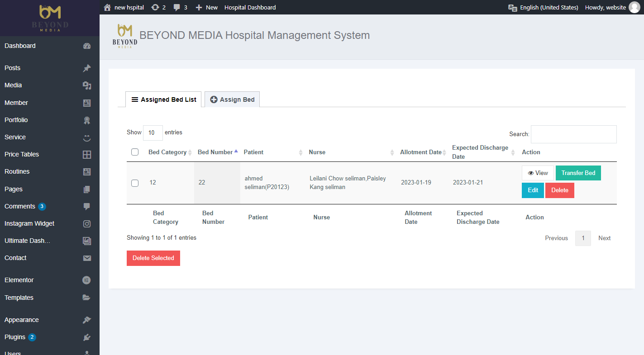Open the updates icon showing 2

tap(155, 7)
